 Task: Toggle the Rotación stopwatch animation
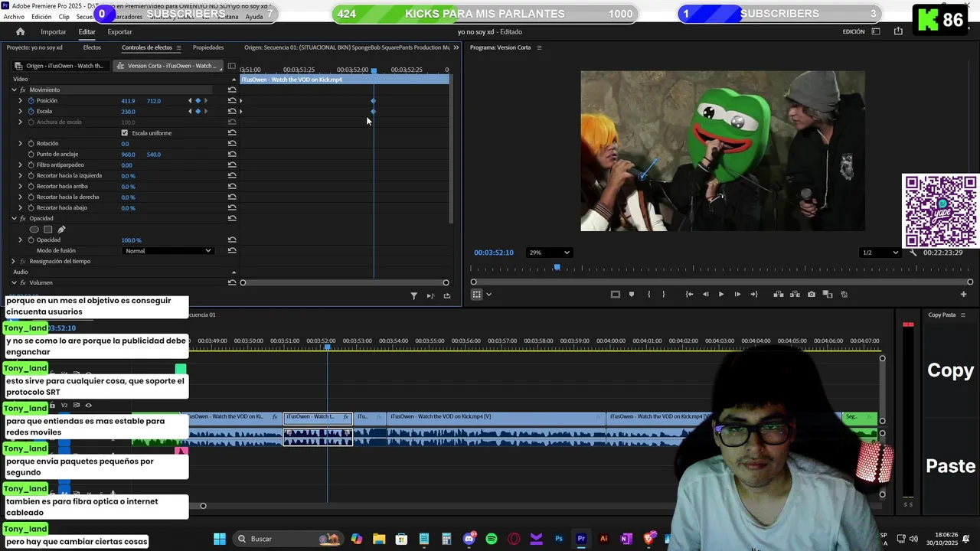[x=31, y=143]
